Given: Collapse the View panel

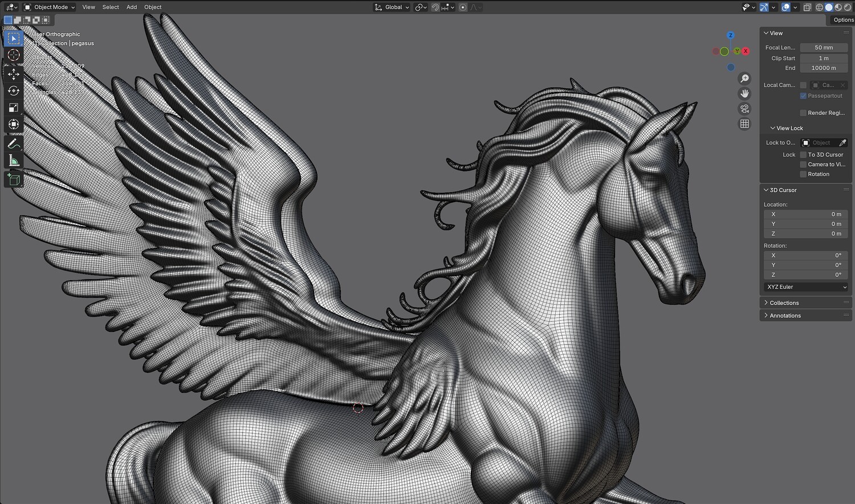Looking at the screenshot, I should point(766,33).
